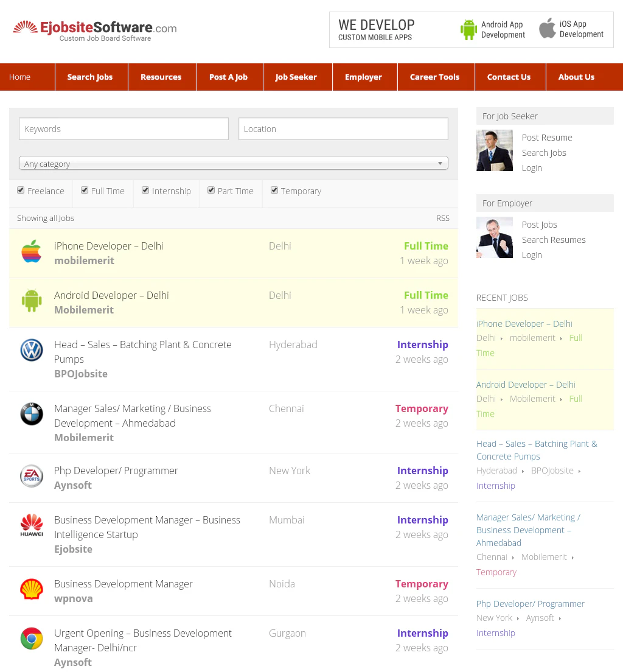This screenshot has width=623, height=672.
Task: Click Search Jobs under For Job Seeker
Action: coord(544,153)
